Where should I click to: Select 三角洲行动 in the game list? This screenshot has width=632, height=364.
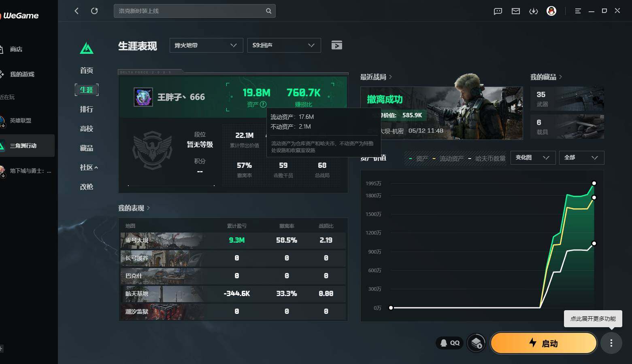coord(27,146)
